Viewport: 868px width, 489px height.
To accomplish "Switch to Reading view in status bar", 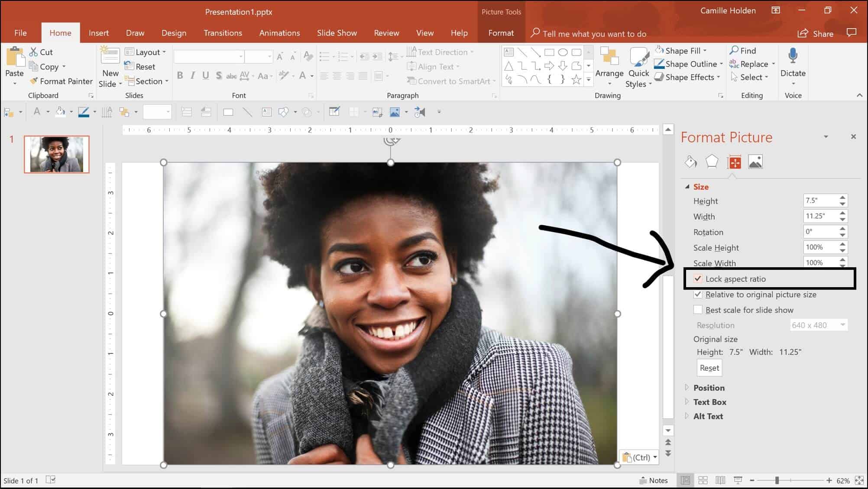I will click(x=720, y=480).
